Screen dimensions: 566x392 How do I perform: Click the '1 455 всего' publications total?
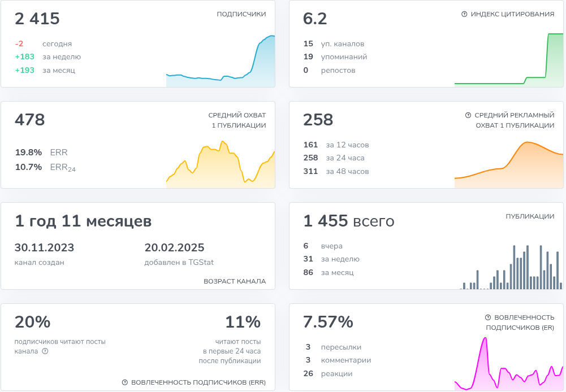[x=348, y=221]
